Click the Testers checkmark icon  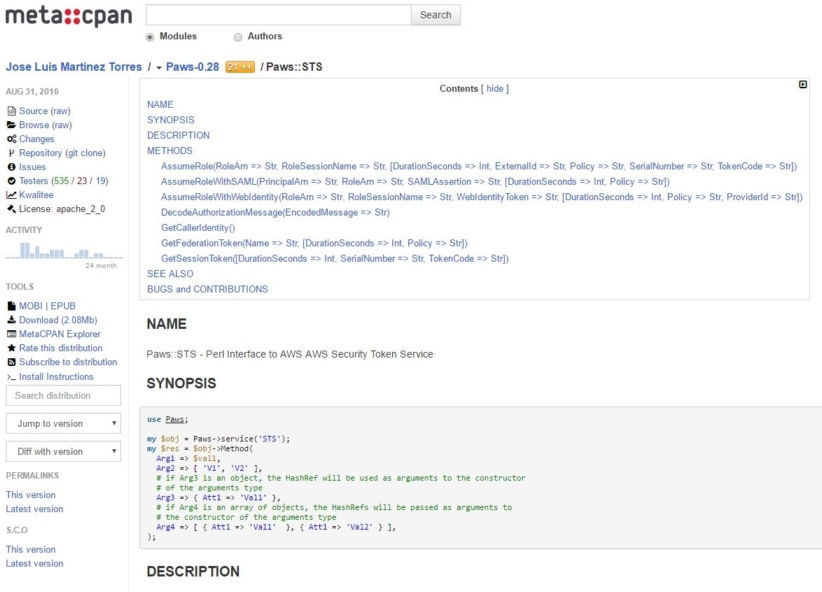(x=12, y=181)
